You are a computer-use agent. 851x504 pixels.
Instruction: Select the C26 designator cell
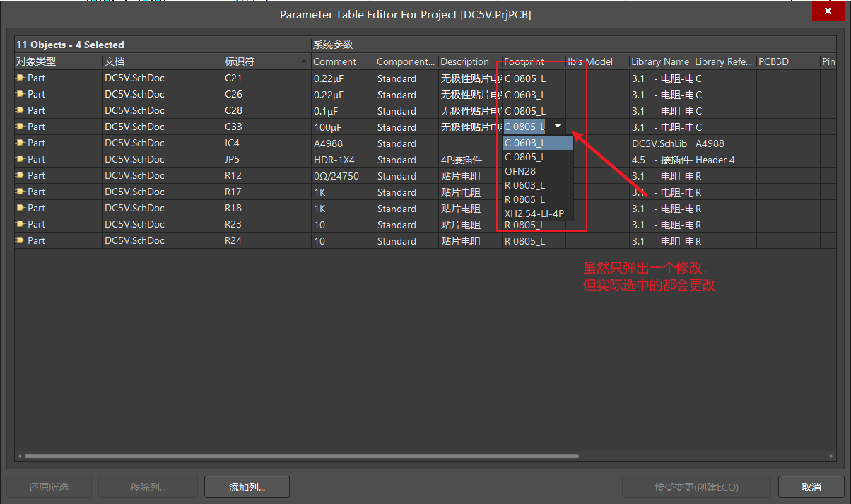pyautogui.click(x=267, y=94)
